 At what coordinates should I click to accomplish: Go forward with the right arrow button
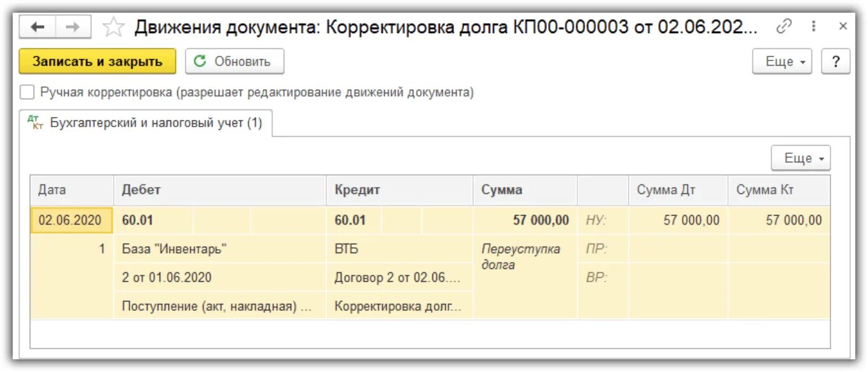pyautogui.click(x=73, y=27)
